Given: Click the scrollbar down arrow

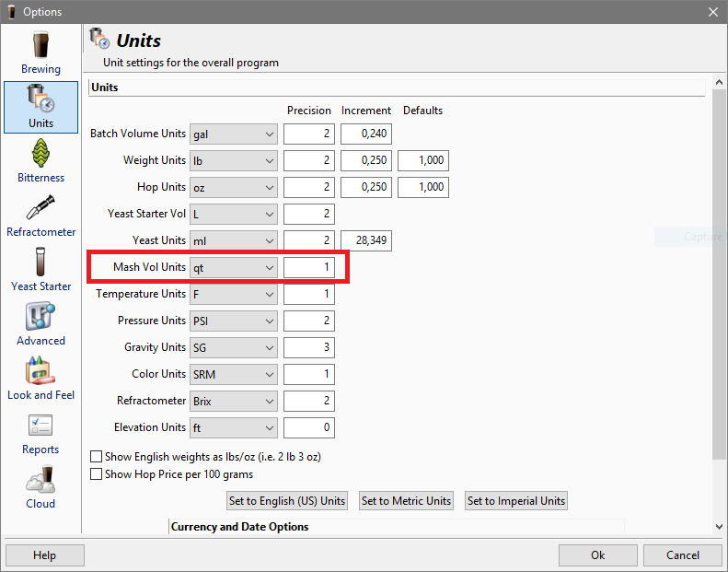Looking at the screenshot, I should click(719, 527).
